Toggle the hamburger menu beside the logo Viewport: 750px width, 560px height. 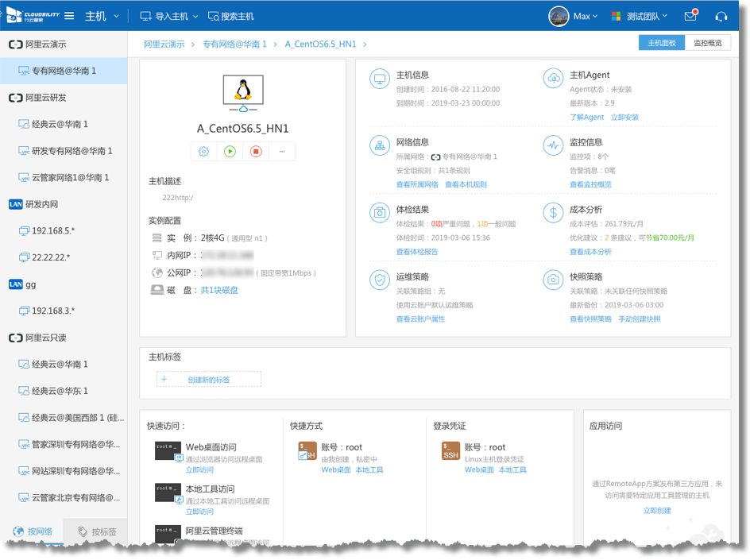coord(69,16)
